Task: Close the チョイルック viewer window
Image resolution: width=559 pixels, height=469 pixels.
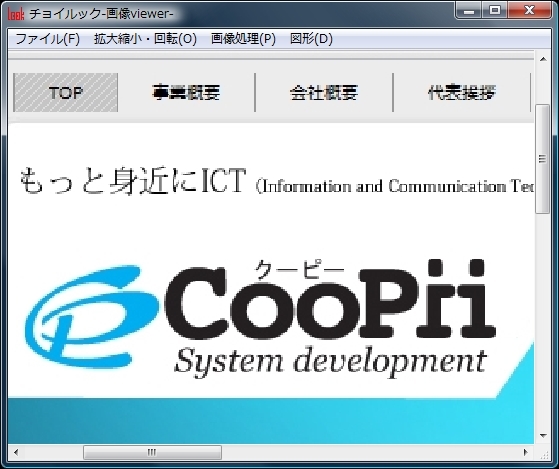Action: [529, 11]
